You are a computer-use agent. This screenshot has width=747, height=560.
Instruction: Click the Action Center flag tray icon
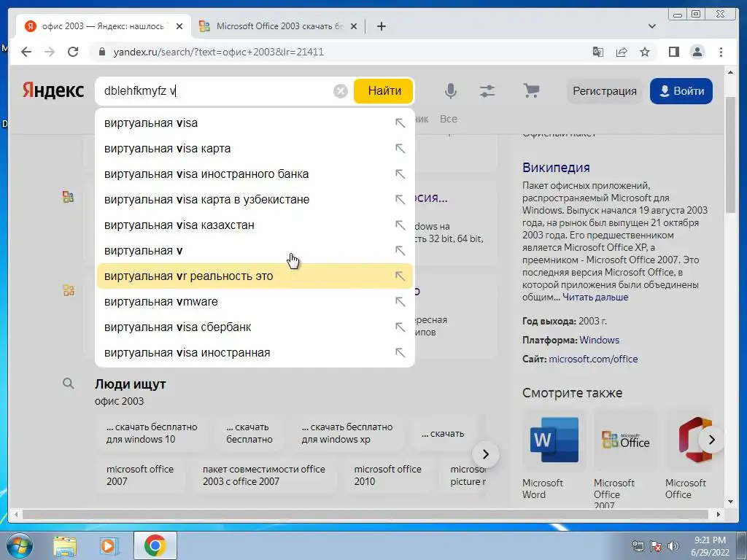point(656,546)
